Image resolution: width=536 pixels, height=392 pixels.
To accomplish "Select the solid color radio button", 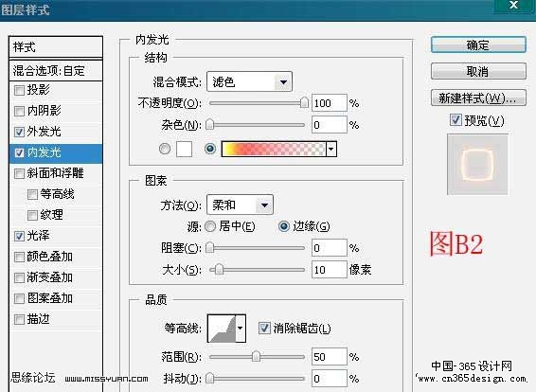I will coord(165,149).
